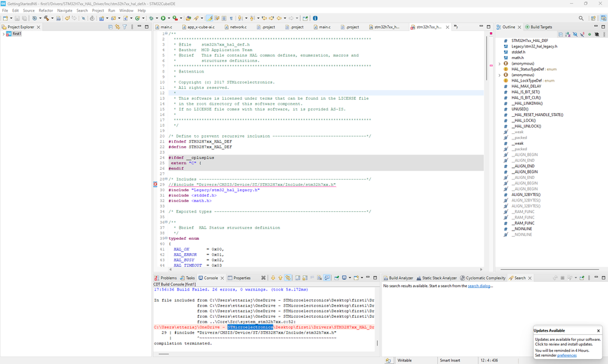
Task: Toggle Sort outline entries alphabetically
Action: click(x=567, y=34)
